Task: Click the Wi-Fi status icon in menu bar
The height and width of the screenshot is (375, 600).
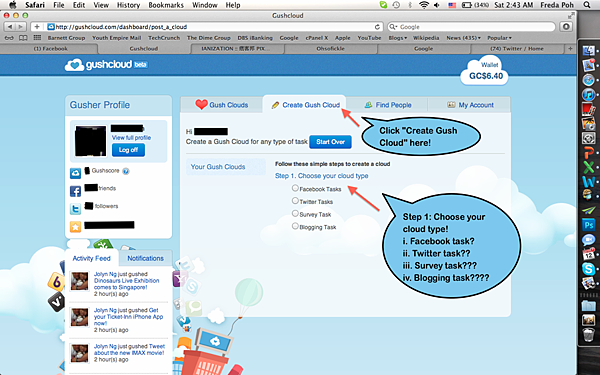Action: tap(424, 5)
